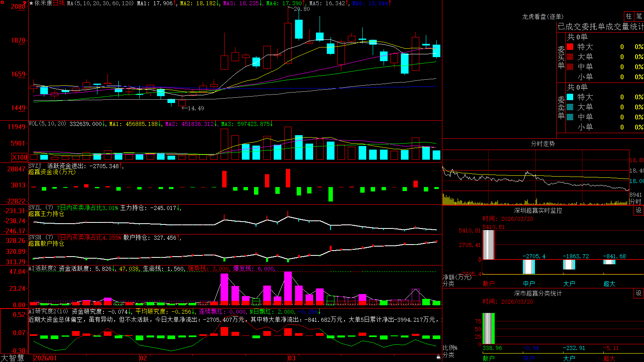Click the lock icon at the chart bottom
Viewport: 644px width, 362px height.
[438, 357]
